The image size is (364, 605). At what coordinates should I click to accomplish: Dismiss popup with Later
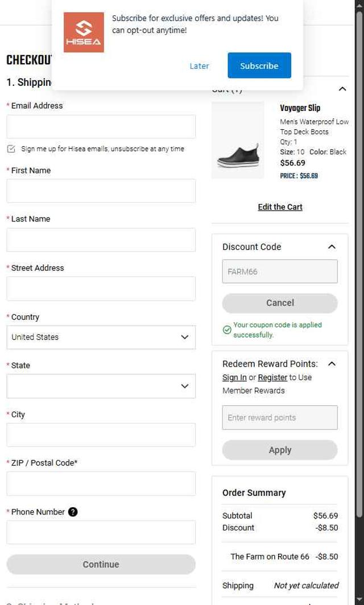click(x=200, y=66)
